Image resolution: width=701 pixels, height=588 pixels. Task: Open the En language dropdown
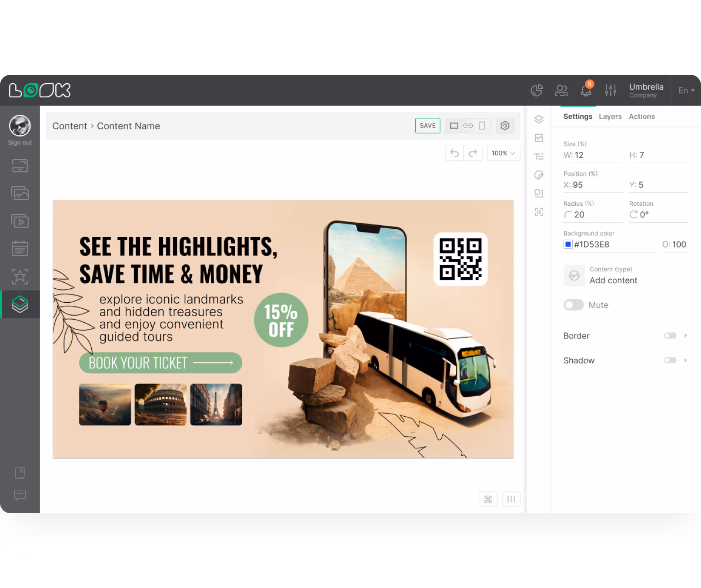coord(685,90)
